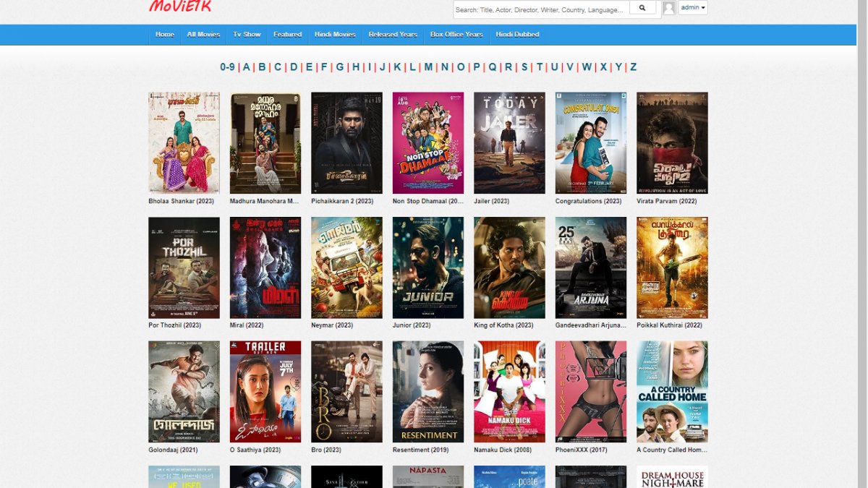Image resolution: width=868 pixels, height=488 pixels.
Task: Click the MovieTK site logo
Action: pyautogui.click(x=180, y=7)
